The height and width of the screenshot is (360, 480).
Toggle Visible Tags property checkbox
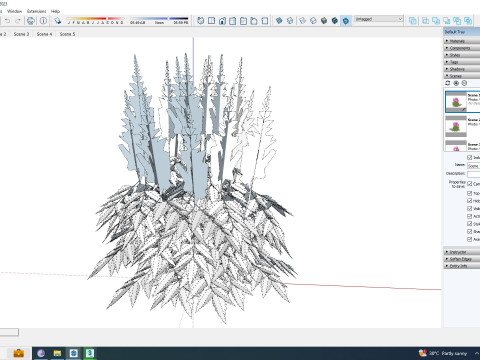[x=469, y=208]
